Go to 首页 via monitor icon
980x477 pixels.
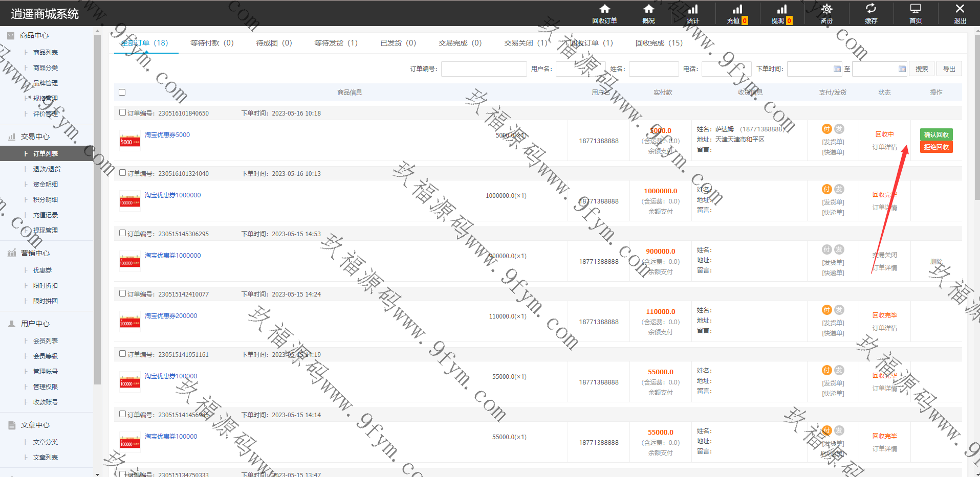[916, 14]
